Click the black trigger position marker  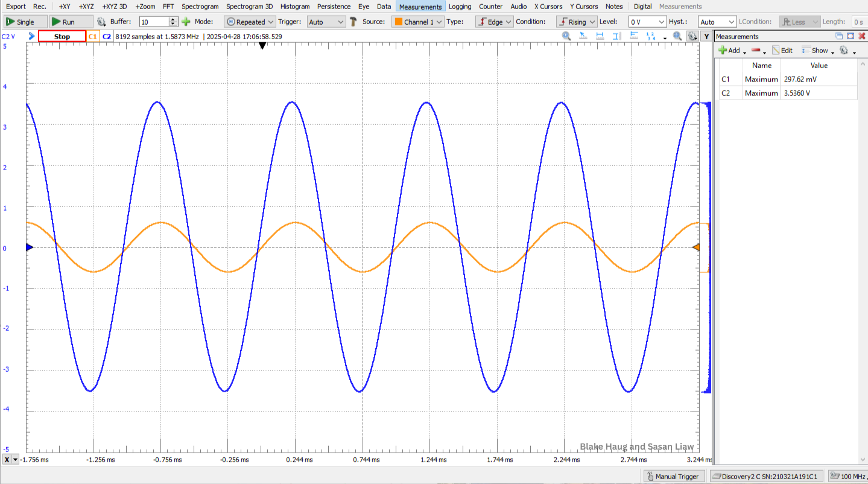click(x=262, y=45)
